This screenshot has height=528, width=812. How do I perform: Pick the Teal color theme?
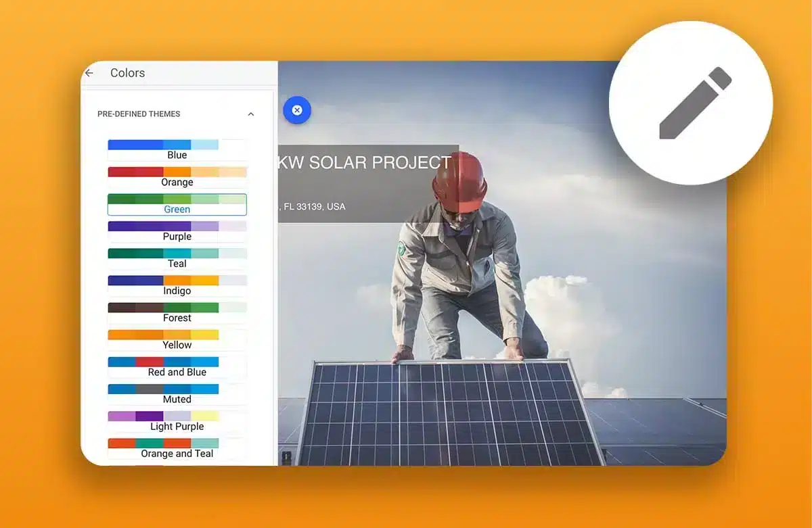click(x=177, y=258)
